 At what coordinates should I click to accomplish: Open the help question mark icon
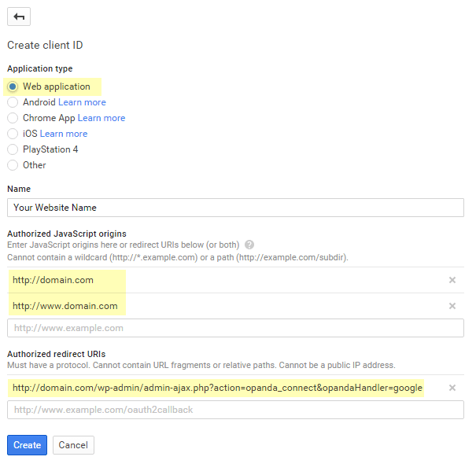[x=249, y=245]
